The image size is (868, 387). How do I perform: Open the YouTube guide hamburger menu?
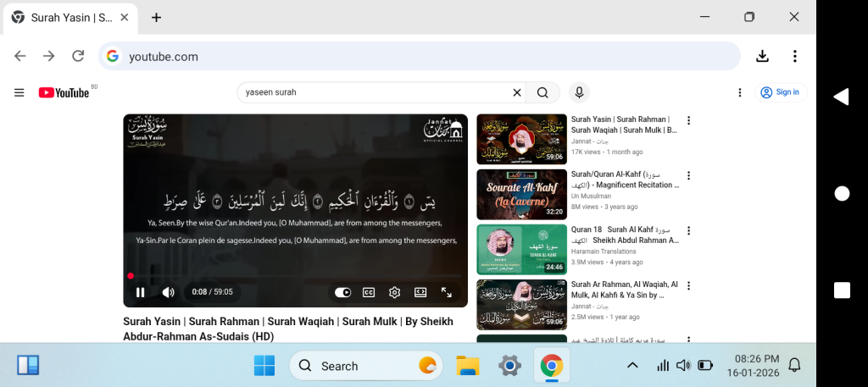point(19,92)
